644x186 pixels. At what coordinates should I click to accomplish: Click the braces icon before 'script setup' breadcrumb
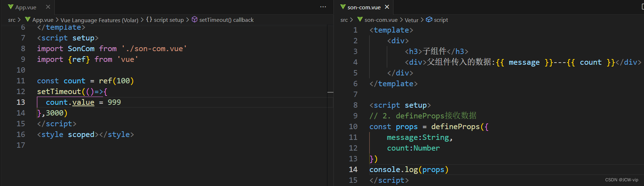[149, 20]
